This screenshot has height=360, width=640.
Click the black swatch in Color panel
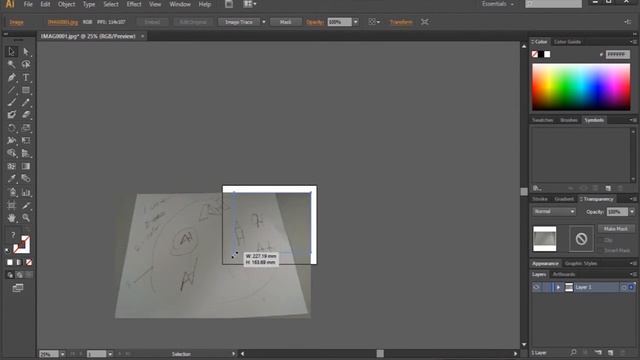541,54
